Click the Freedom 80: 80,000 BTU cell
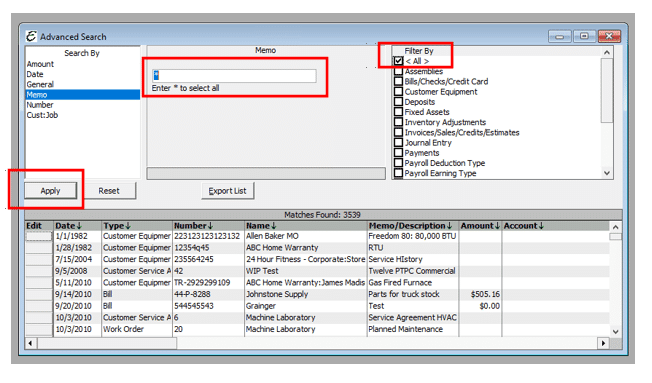This screenshot has height=383, width=652. tap(413, 236)
